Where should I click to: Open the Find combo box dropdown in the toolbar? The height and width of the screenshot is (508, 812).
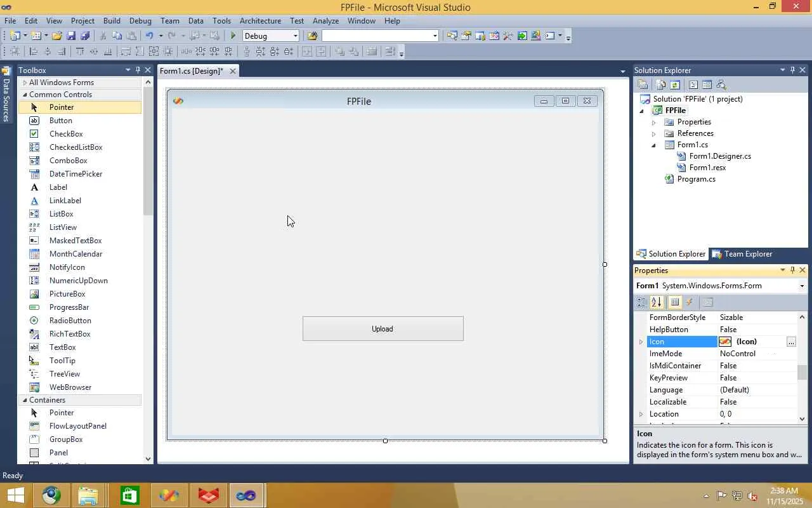pos(435,36)
